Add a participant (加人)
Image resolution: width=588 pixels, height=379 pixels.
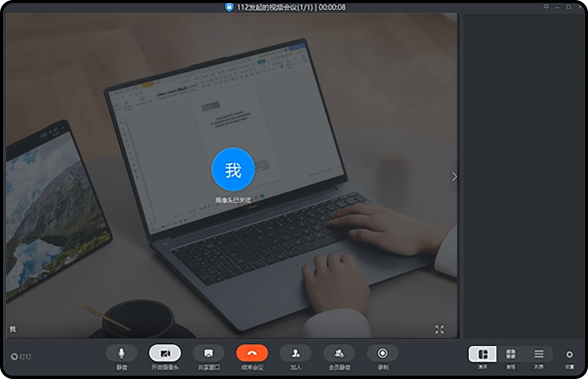pos(296,353)
